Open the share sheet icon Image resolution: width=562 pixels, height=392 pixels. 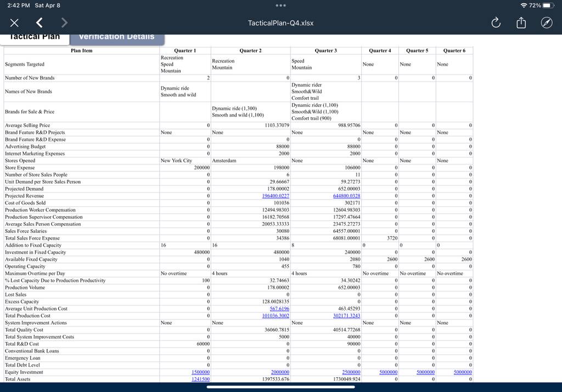tap(521, 23)
